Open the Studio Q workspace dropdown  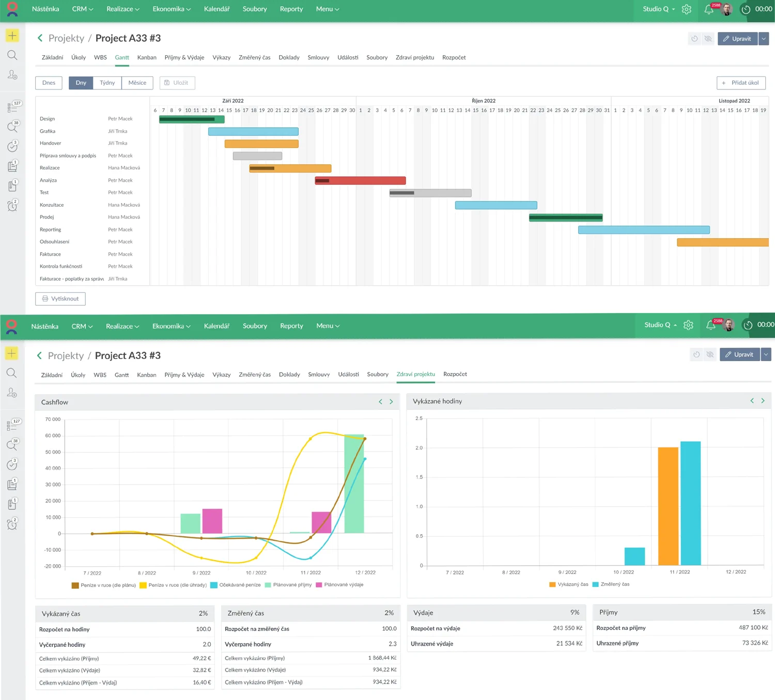point(659,9)
